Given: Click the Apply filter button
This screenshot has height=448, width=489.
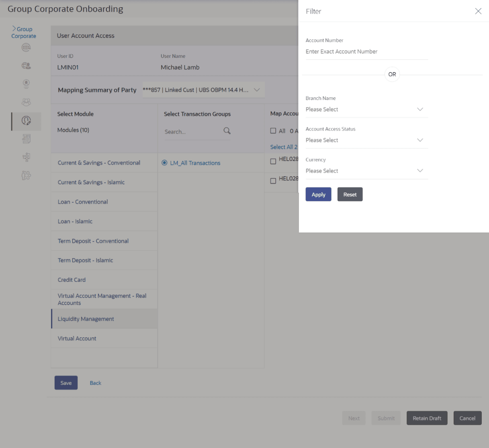Looking at the screenshot, I should (318, 195).
